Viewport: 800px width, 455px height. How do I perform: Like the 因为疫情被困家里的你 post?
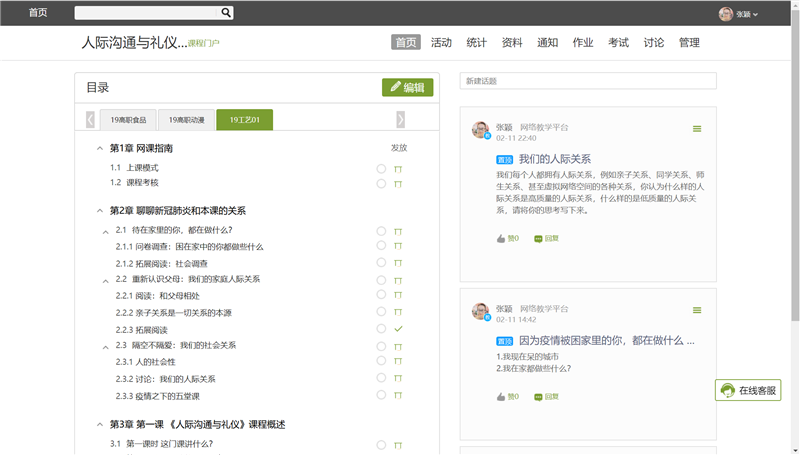(508, 396)
